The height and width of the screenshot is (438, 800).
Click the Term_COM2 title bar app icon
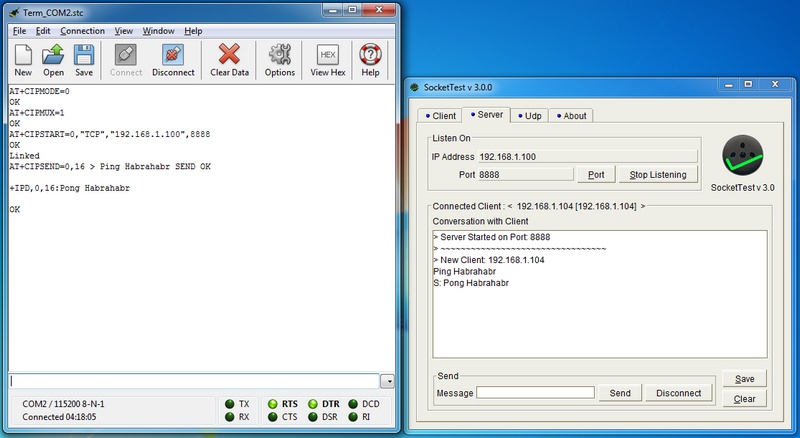tap(15, 12)
